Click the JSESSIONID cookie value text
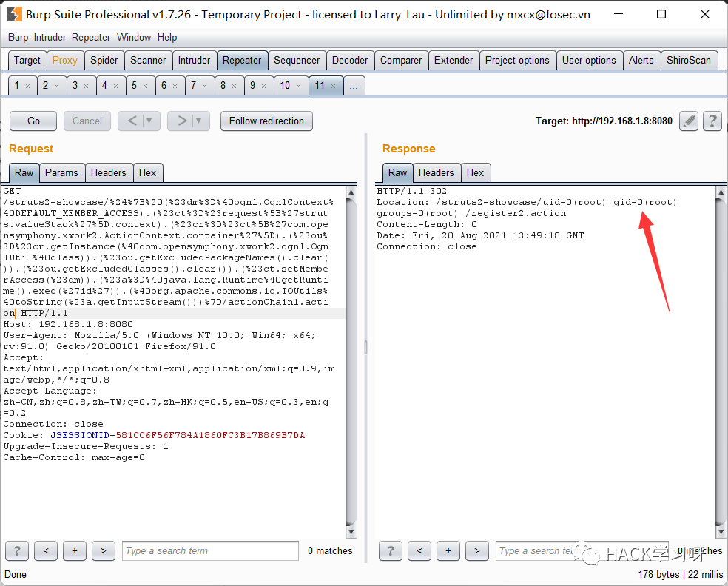728x586 pixels. coord(210,436)
